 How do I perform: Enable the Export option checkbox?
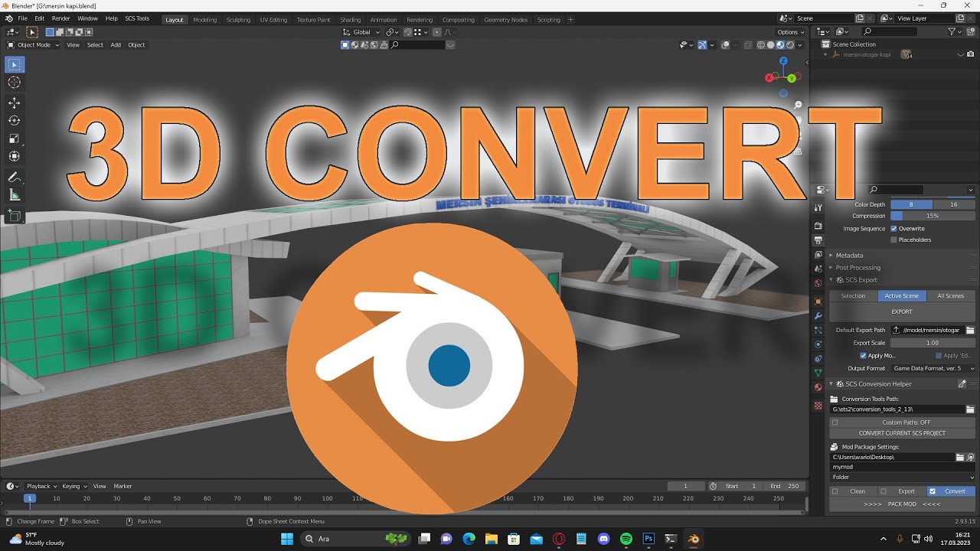click(x=884, y=491)
